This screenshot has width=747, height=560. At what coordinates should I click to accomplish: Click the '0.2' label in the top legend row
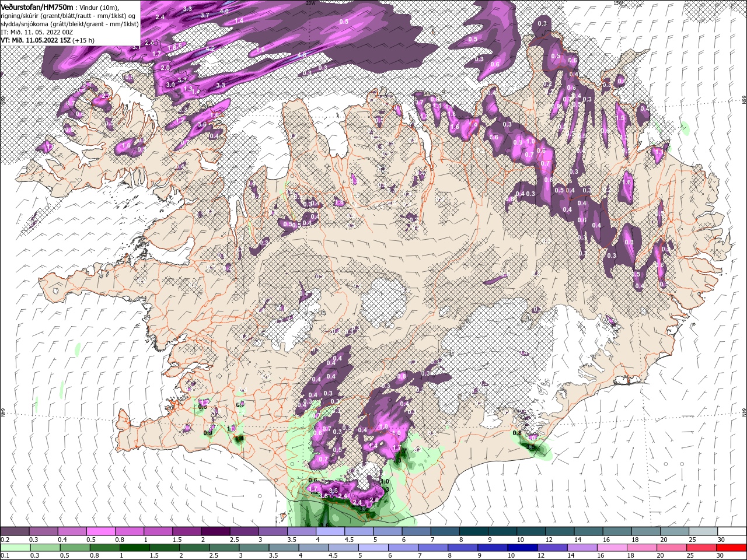pyautogui.click(x=5, y=540)
